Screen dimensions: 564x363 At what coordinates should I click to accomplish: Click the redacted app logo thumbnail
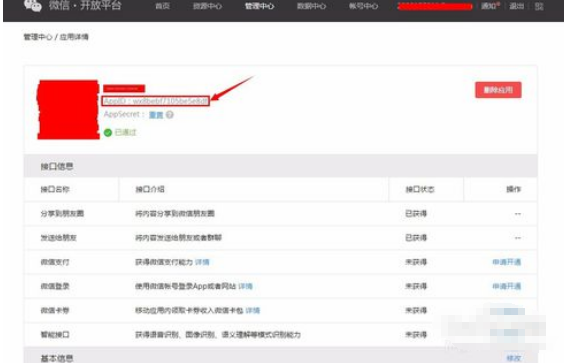pos(68,109)
